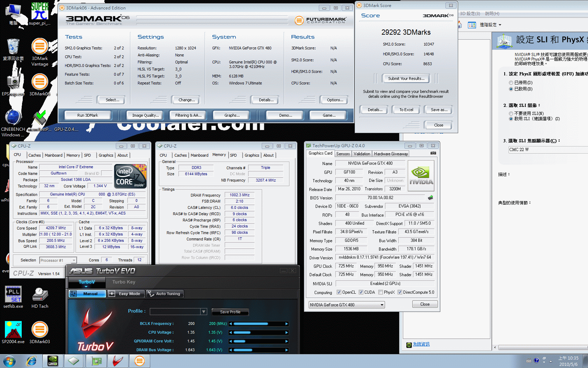
Task: Switch to 3DMark06 taskbar icon
Action: click(x=139, y=361)
